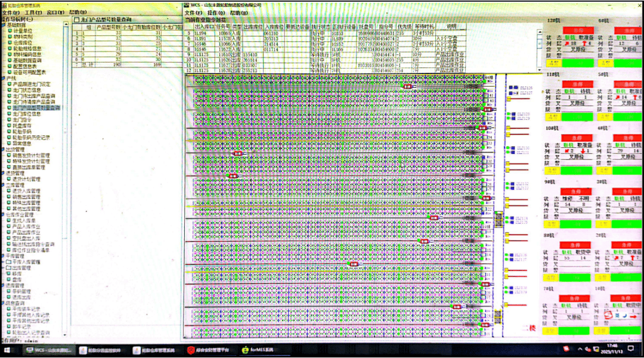The image size is (644, 358).
Task: Toggle the 龙门产品型号数量查询 checkbox
Action: [76, 20]
